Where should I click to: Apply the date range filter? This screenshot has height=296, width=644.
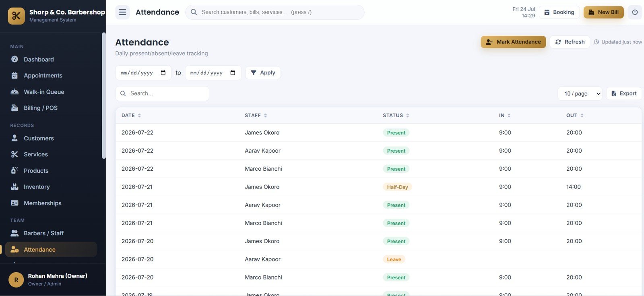click(263, 72)
